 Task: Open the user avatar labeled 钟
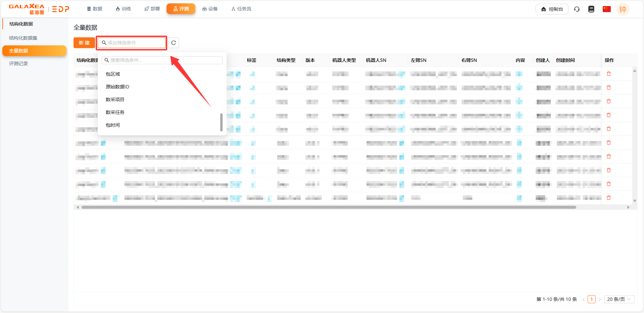click(623, 9)
